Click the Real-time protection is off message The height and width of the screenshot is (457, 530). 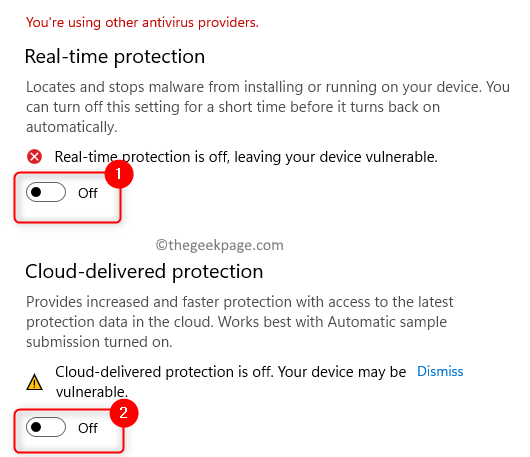[x=246, y=157]
